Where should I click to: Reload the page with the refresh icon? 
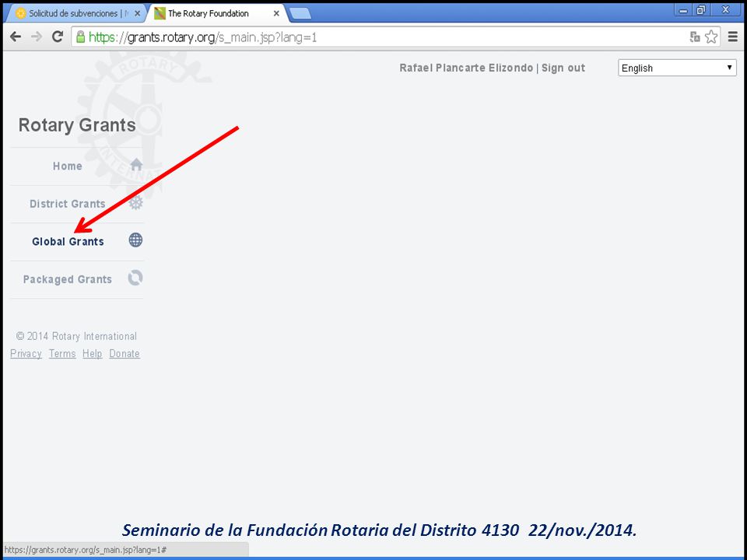pyautogui.click(x=58, y=37)
